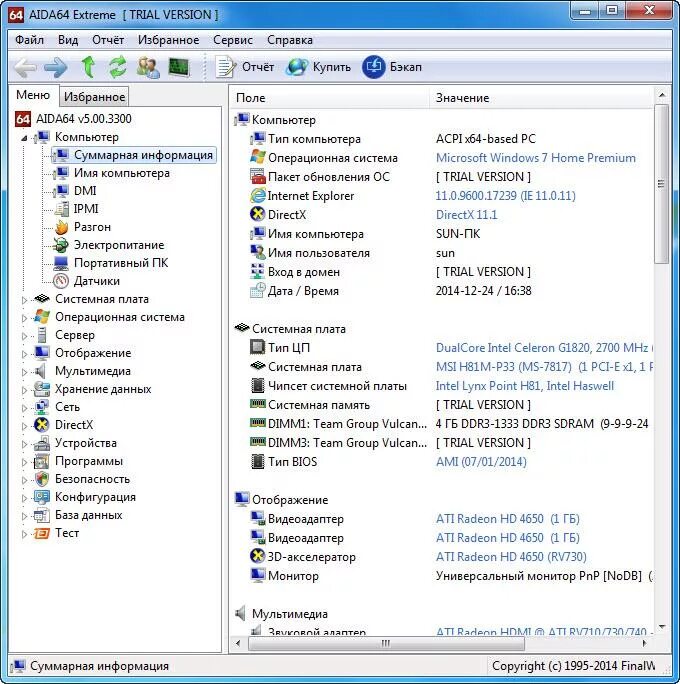Select the DMI tree item

(85, 191)
